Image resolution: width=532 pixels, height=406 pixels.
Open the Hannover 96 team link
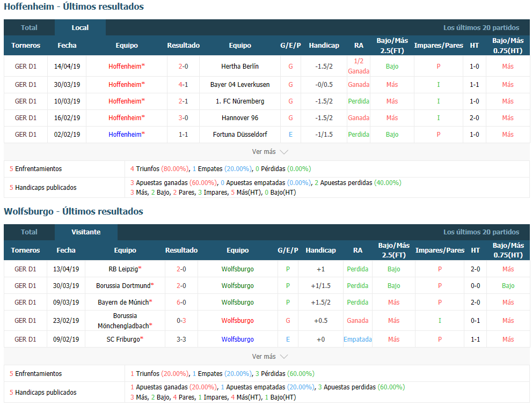tap(240, 118)
